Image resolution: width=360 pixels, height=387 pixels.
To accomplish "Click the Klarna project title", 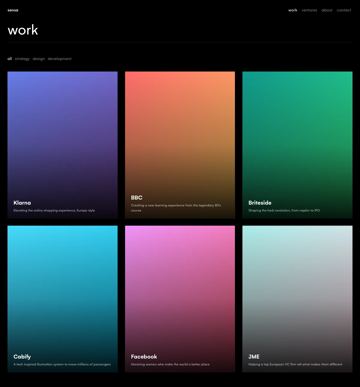I will click(x=22, y=203).
